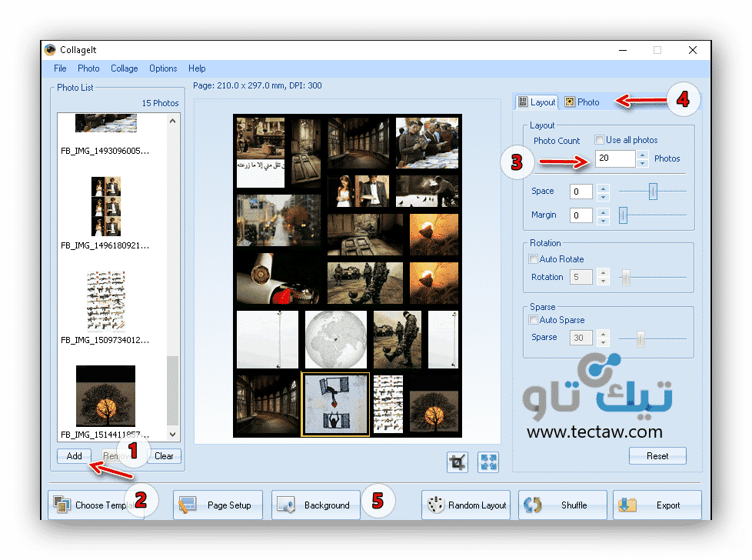Select the sunset tree thumbnail in the photo list
752x560 pixels.
pyautogui.click(x=105, y=396)
